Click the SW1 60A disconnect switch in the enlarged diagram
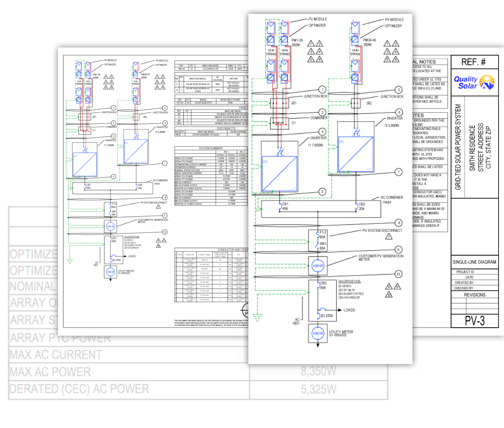504x428 pixels. (x=318, y=246)
